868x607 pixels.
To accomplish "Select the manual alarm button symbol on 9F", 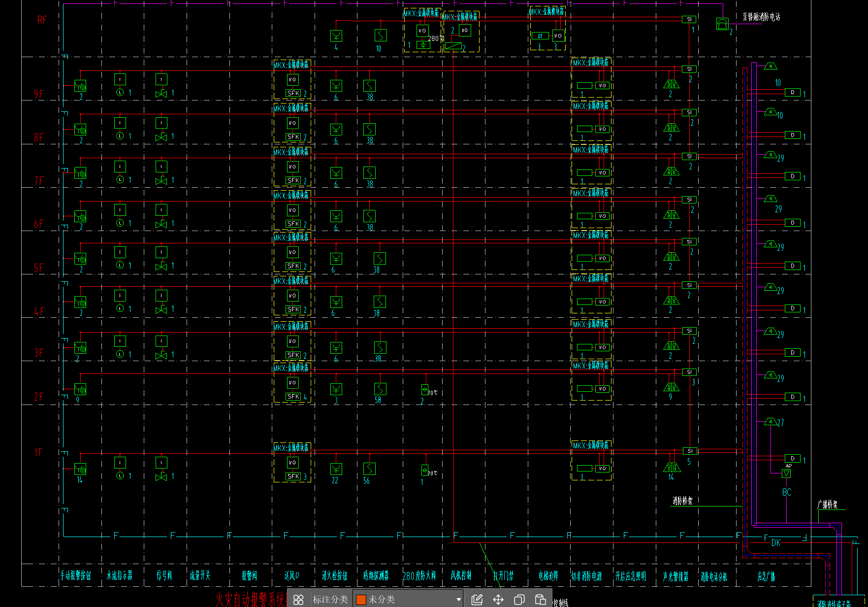I will coord(80,86).
